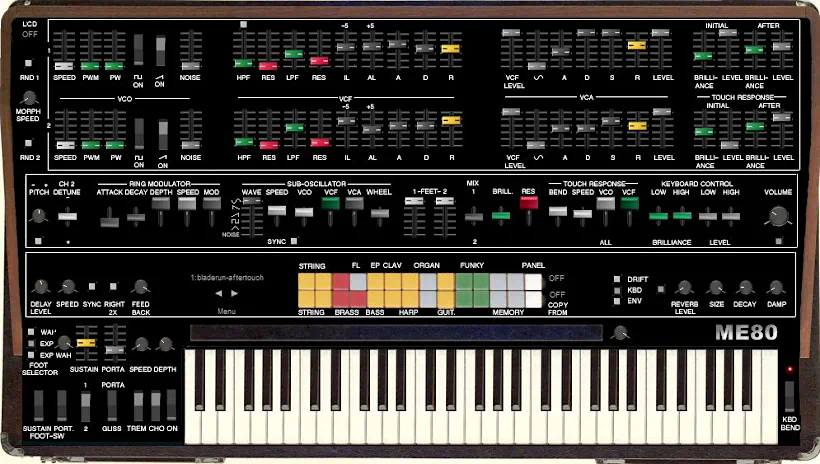
Task: Click the knob beside the ribbon strip
Action: click(620, 333)
